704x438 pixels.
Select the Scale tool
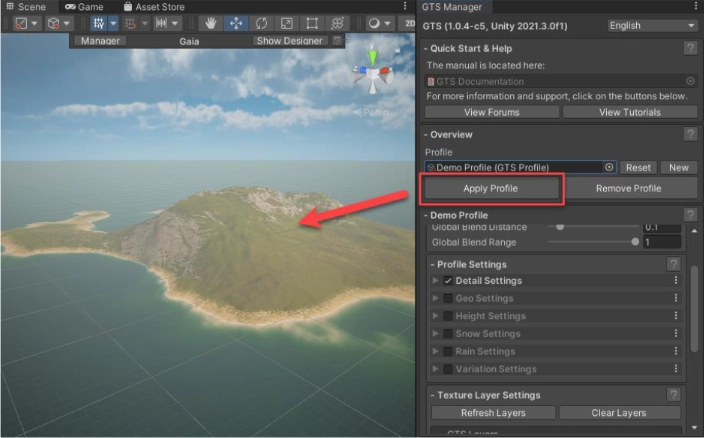(286, 23)
